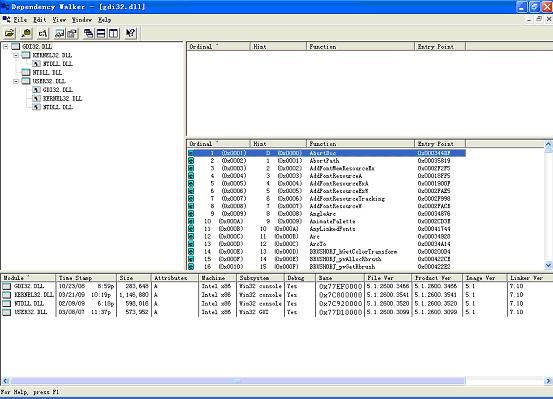Select the AddFontResourceW function row
Viewport: 553px width, 399px height.
click(x=327, y=206)
